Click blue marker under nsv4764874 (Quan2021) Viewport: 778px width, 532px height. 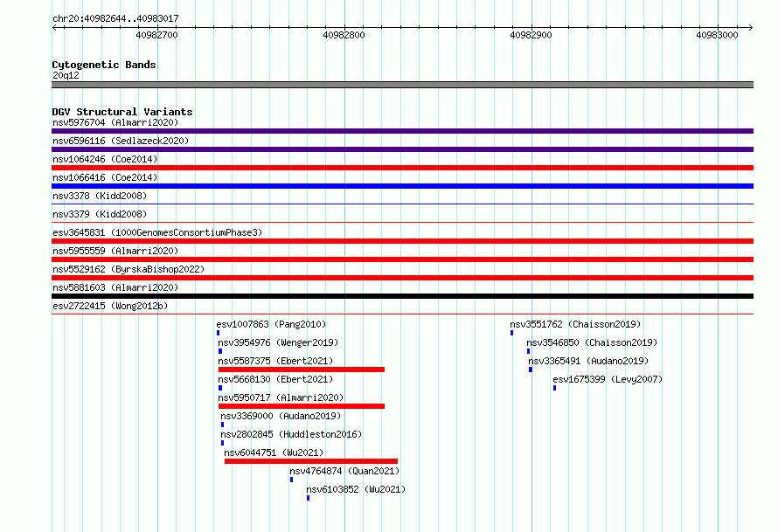point(291,480)
